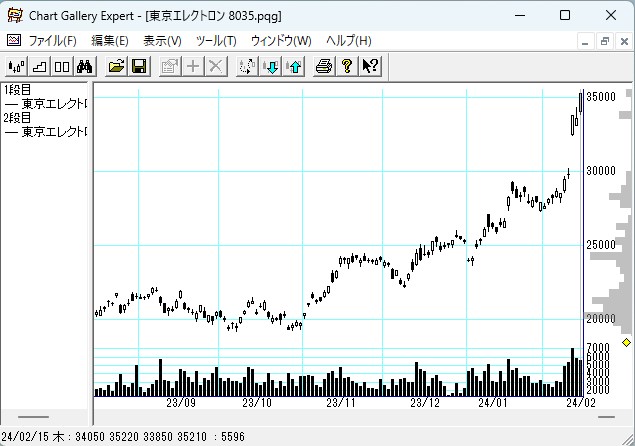Click the binoculars search icon
Viewport: 635px width, 446px height.
85,67
